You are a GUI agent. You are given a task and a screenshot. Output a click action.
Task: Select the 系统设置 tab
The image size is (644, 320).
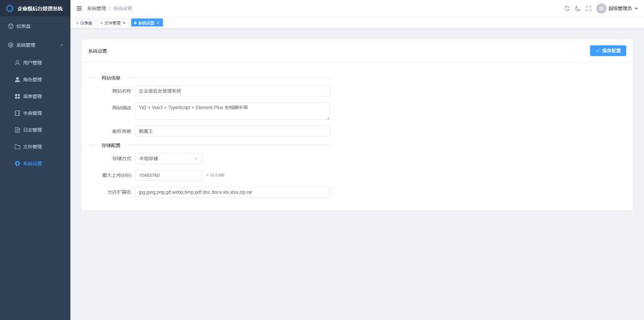pos(147,23)
